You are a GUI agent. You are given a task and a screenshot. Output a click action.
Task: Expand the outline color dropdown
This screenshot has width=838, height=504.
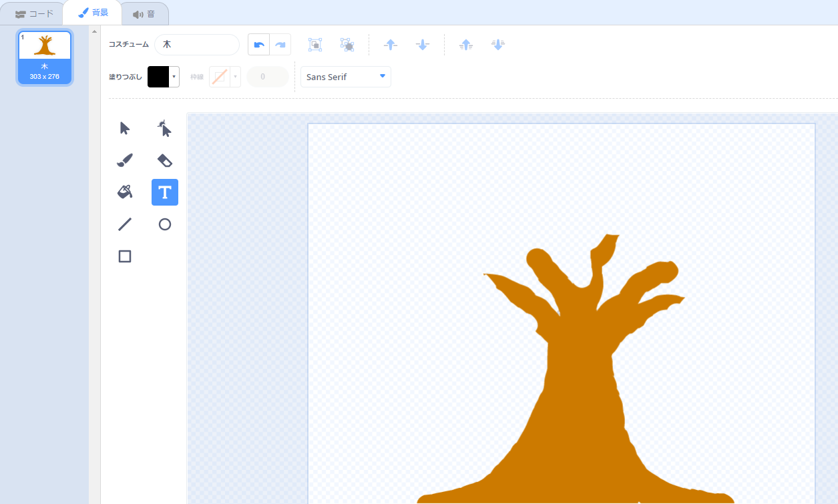click(x=236, y=77)
